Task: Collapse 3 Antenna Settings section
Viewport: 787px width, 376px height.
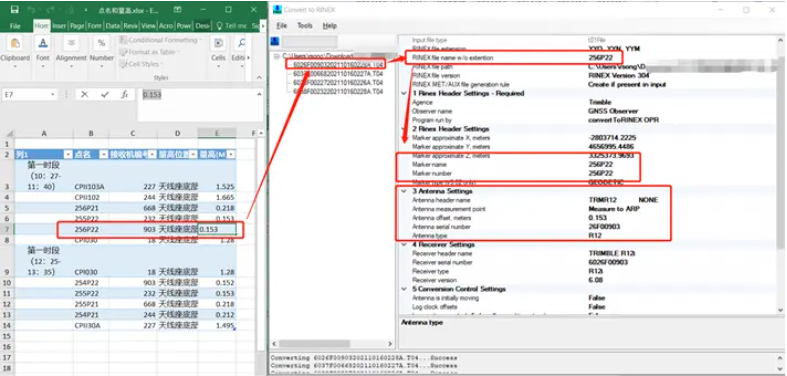Action: 404,191
